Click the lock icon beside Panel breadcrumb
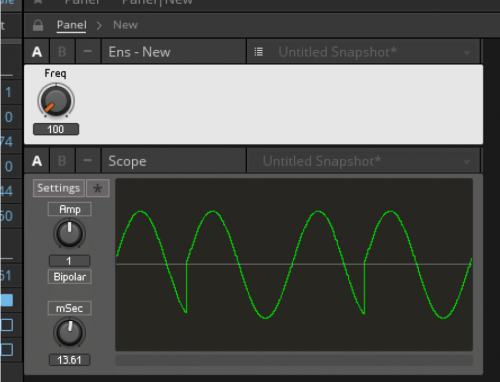 [38, 25]
